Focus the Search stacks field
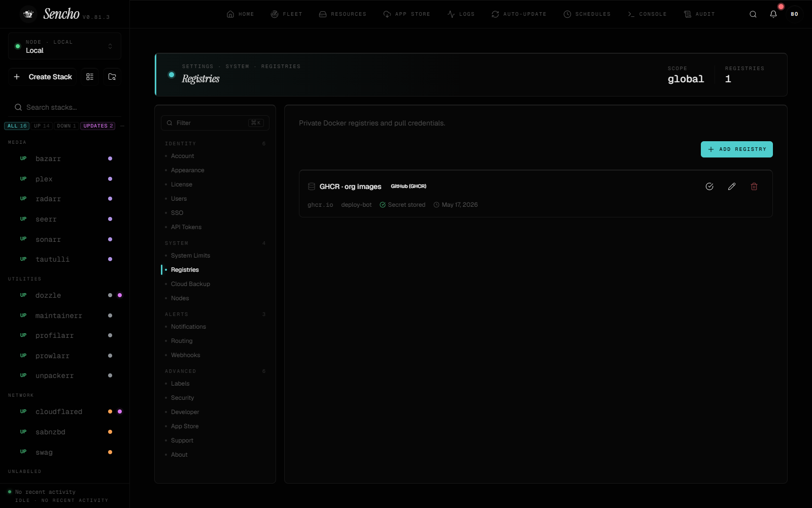 64,107
